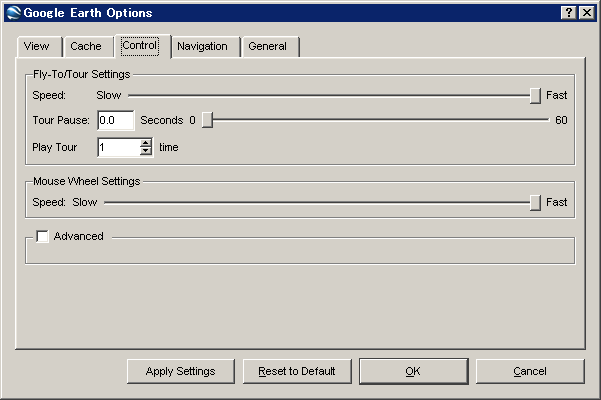Click the Google Earth title bar icon
The height and width of the screenshot is (400, 601).
click(x=12, y=12)
